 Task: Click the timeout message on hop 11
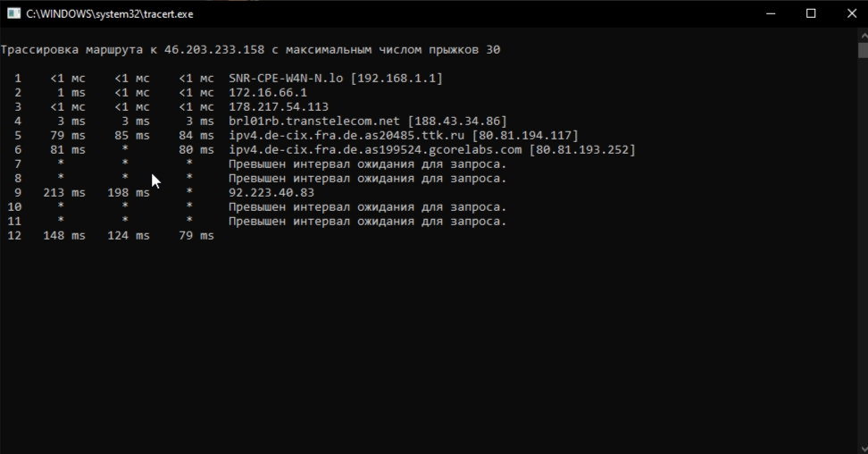(367, 222)
